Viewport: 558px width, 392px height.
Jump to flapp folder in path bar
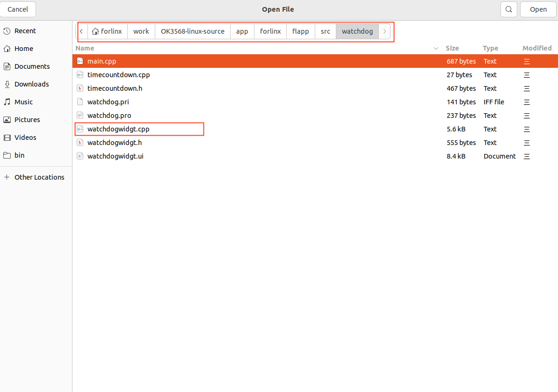pyautogui.click(x=300, y=31)
